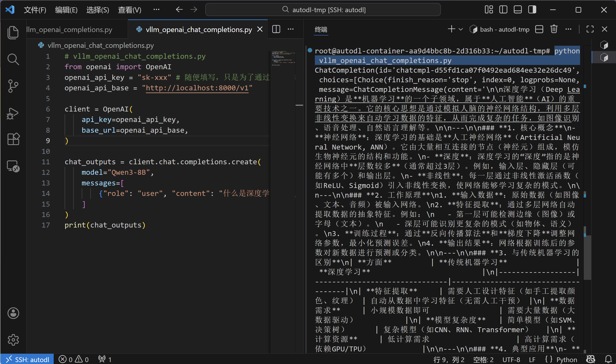The width and height of the screenshot is (616, 364).
Task: Open the UTF-8 encoding selector
Action: (x=511, y=359)
